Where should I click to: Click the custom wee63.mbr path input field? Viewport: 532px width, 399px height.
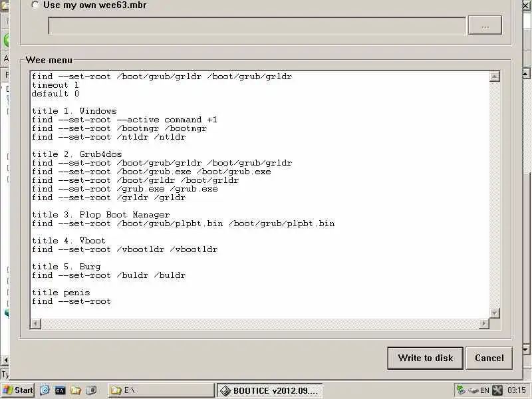tap(257, 26)
